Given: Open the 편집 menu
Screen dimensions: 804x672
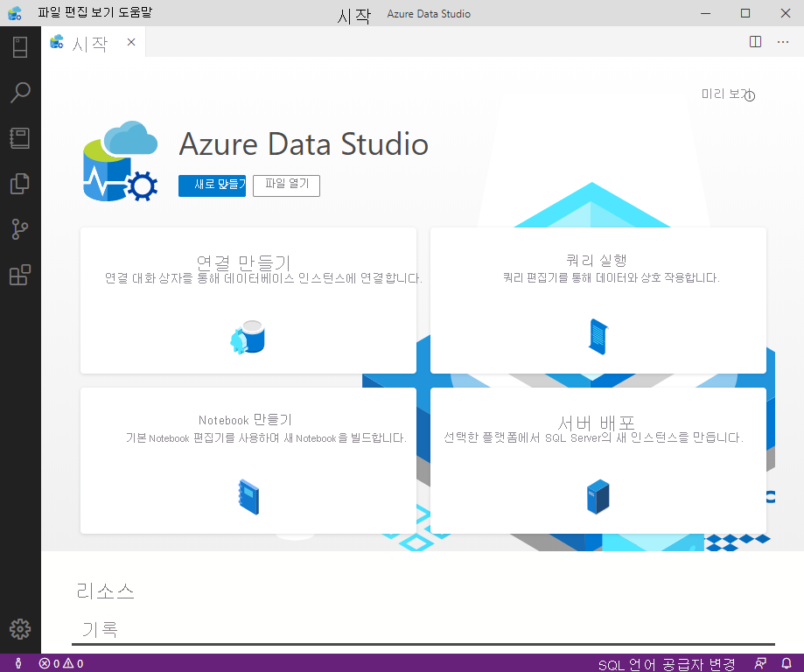Looking at the screenshot, I should [x=76, y=12].
